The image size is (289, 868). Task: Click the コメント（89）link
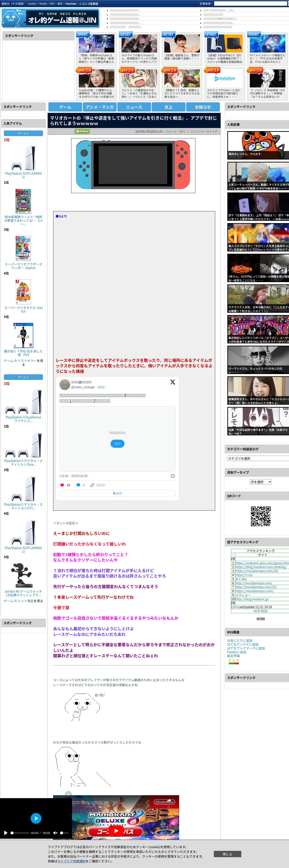tap(176, 131)
